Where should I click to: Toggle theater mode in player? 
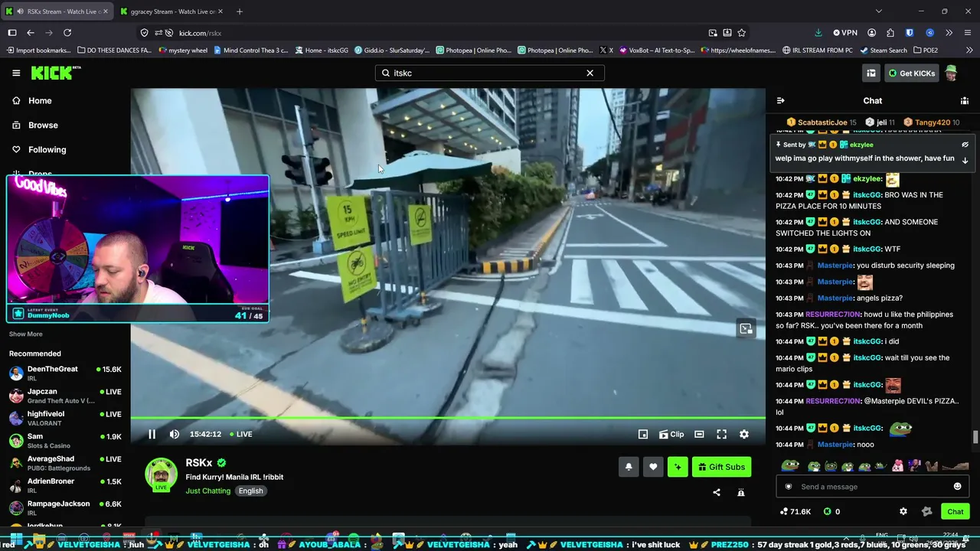click(699, 434)
